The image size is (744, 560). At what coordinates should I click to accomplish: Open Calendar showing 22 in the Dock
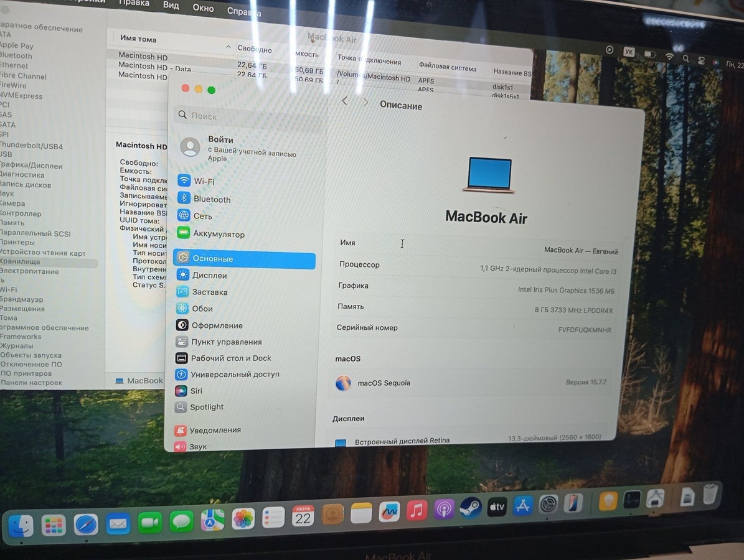pos(303,516)
